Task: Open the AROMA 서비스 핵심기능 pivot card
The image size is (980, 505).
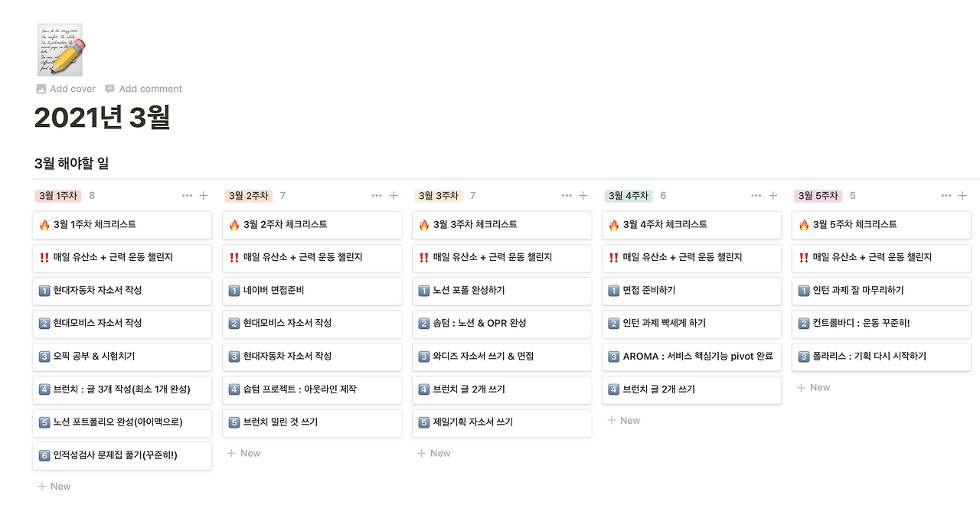Action: [692, 357]
